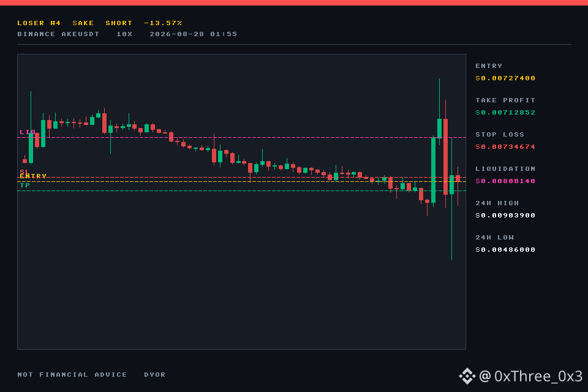Click the take profit value $0.00712852
The height and width of the screenshot is (392, 588).
coord(505,113)
